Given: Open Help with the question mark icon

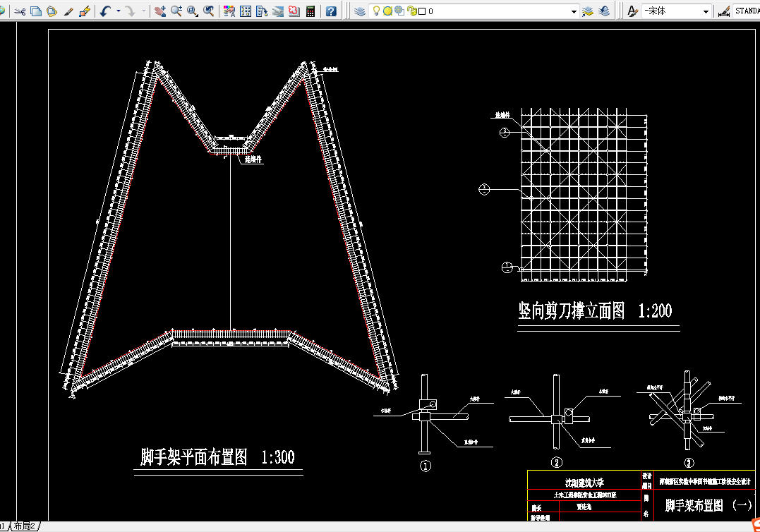Looking at the screenshot, I should point(331,11).
